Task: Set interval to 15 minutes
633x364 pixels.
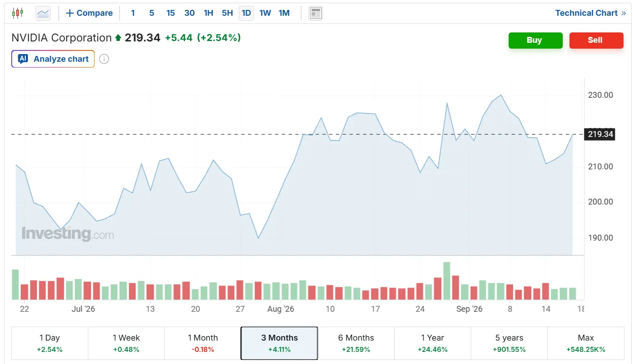Action: click(x=170, y=13)
